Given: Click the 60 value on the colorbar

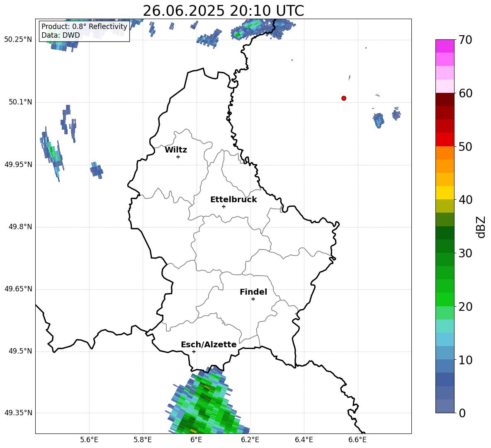Looking at the screenshot, I should pyautogui.click(x=465, y=93).
